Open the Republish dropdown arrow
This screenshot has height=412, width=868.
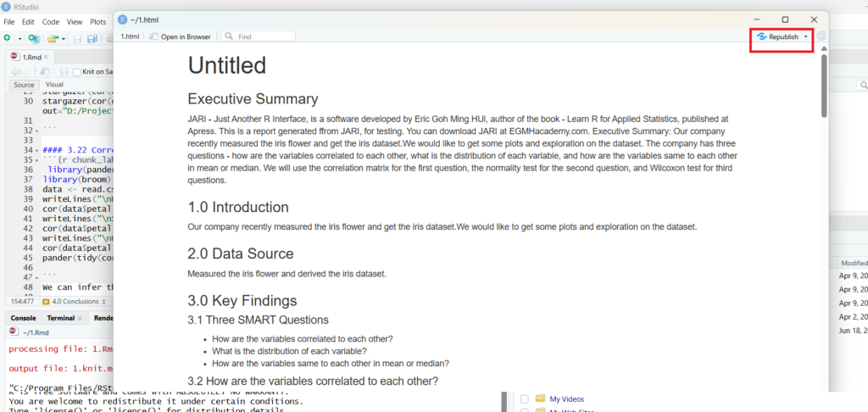(x=806, y=36)
